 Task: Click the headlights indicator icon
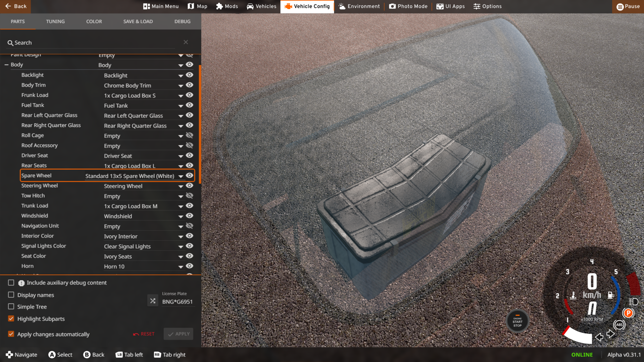point(633,301)
